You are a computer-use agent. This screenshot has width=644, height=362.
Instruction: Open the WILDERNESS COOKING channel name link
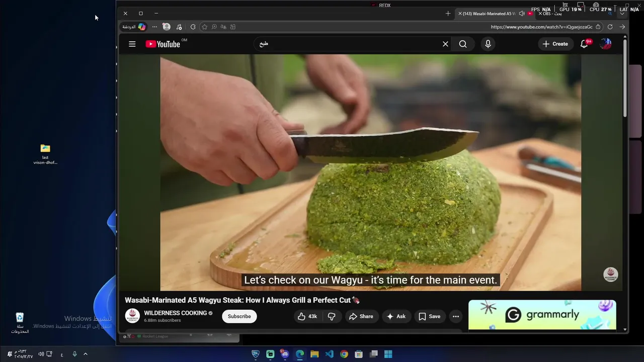point(176,313)
